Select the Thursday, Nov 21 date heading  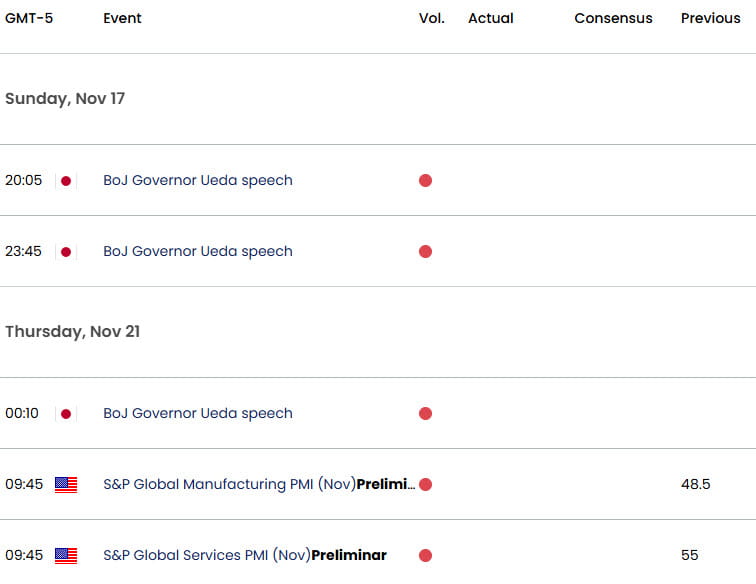pos(72,332)
